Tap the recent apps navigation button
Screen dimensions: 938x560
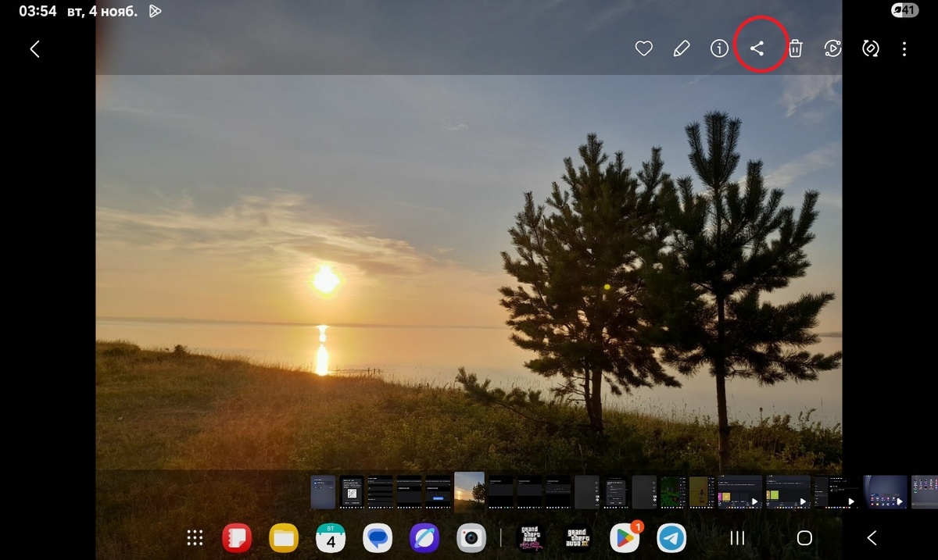[737, 537]
